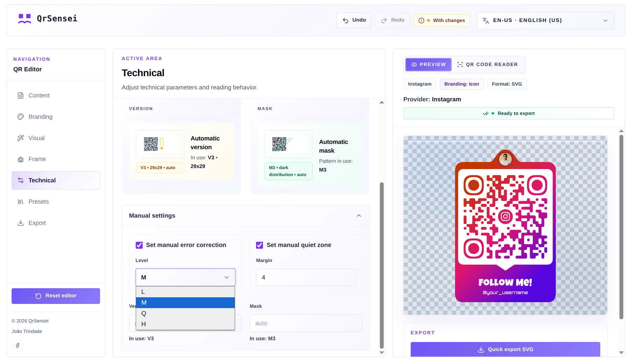This screenshot has width=631, height=364.
Task: Choose level H from the list
Action: pos(185,325)
